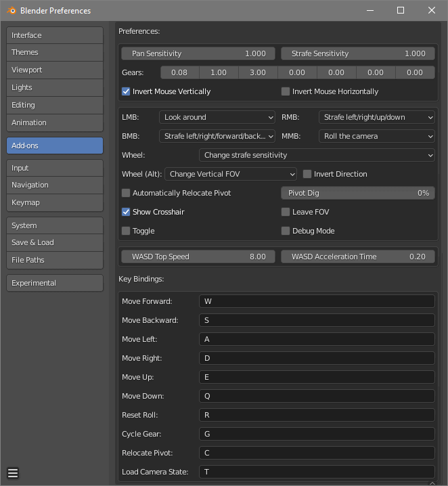
Task: Click the second gear value 1.00
Action: [x=219, y=72]
